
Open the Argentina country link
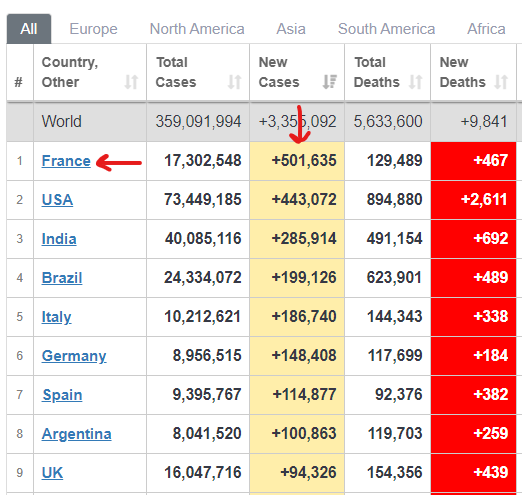coord(77,434)
